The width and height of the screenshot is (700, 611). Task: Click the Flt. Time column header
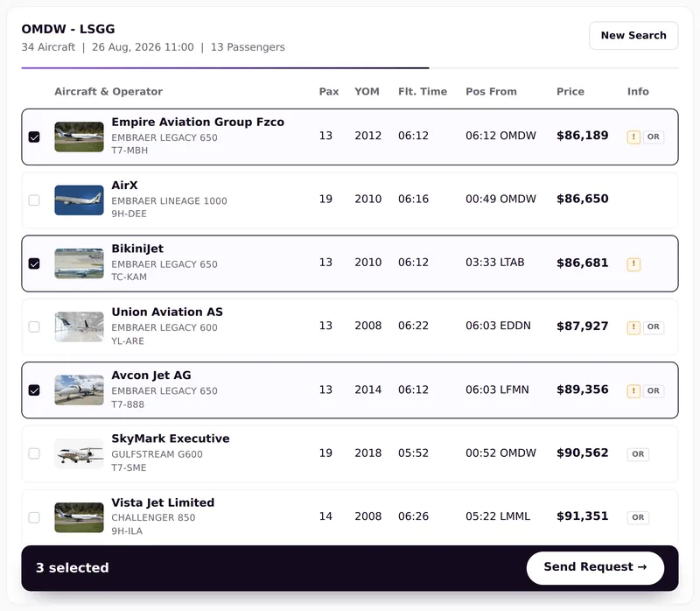tap(423, 92)
